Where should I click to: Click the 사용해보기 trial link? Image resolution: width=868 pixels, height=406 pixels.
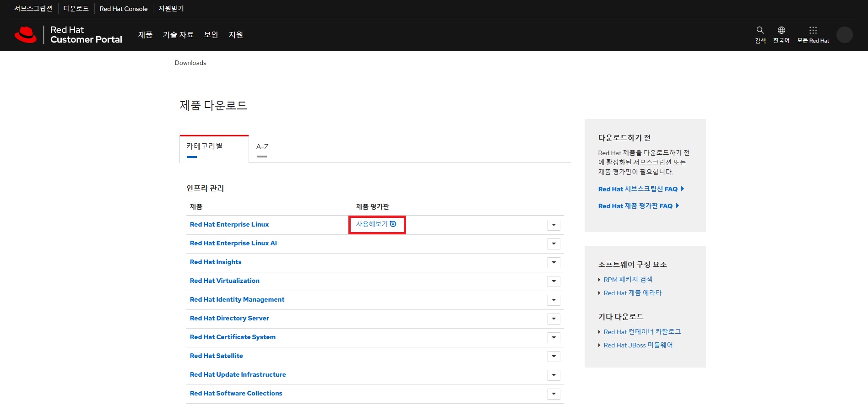(376, 224)
